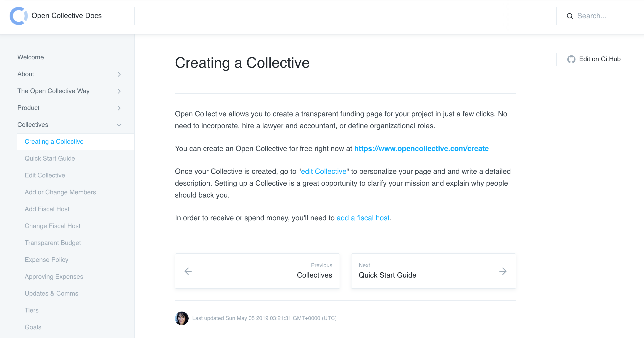The image size is (644, 338).
Task: Click the GitHub octocat icon
Action: point(572,59)
